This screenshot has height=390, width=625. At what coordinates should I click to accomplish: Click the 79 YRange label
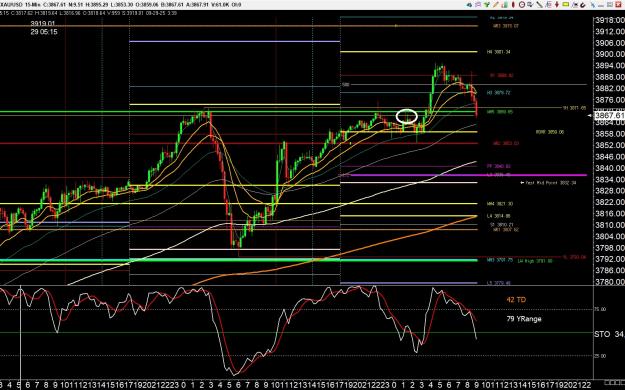click(524, 319)
